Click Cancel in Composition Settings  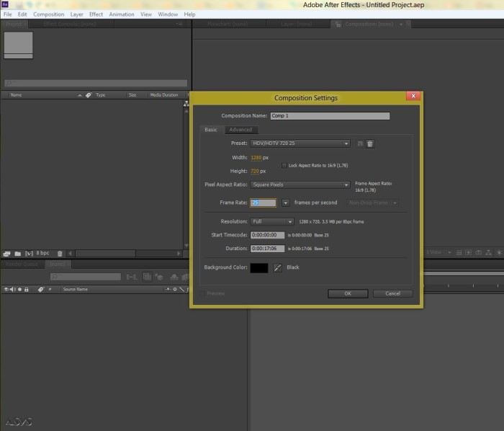click(x=393, y=293)
